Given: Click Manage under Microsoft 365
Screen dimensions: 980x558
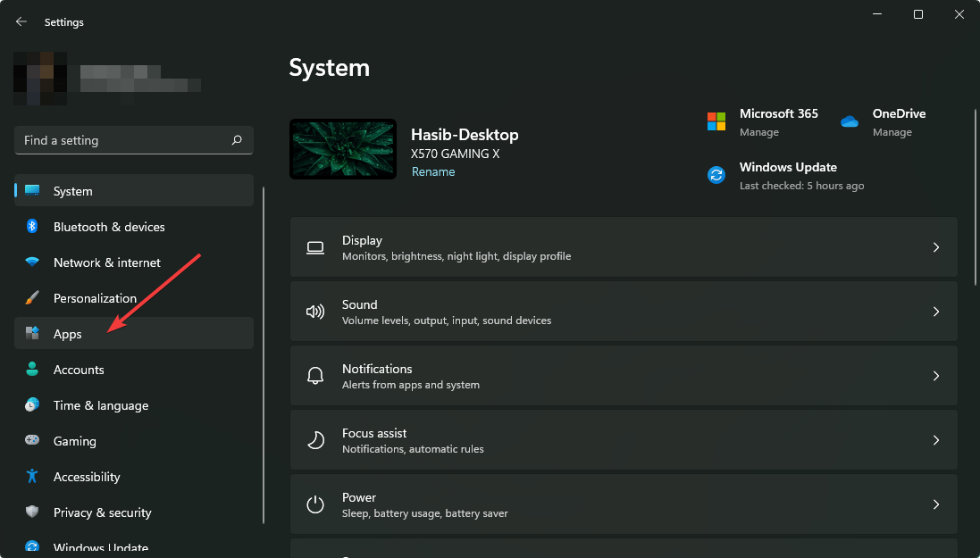Looking at the screenshot, I should pyautogui.click(x=758, y=131).
